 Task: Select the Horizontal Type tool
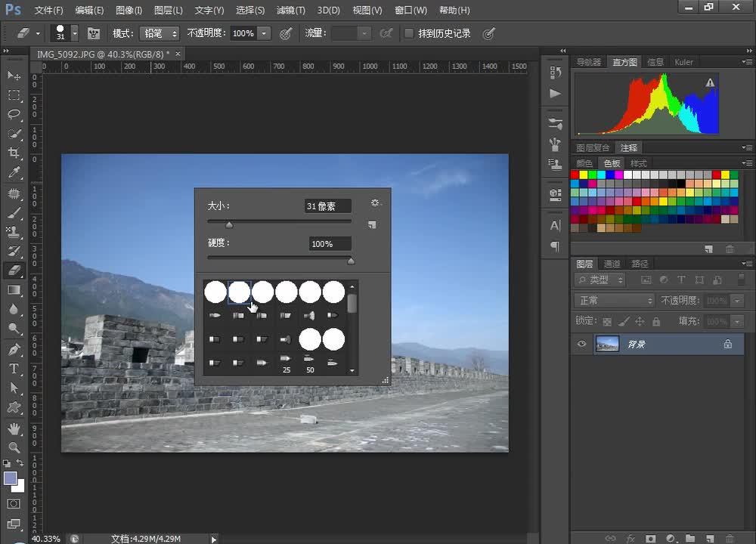(14, 369)
